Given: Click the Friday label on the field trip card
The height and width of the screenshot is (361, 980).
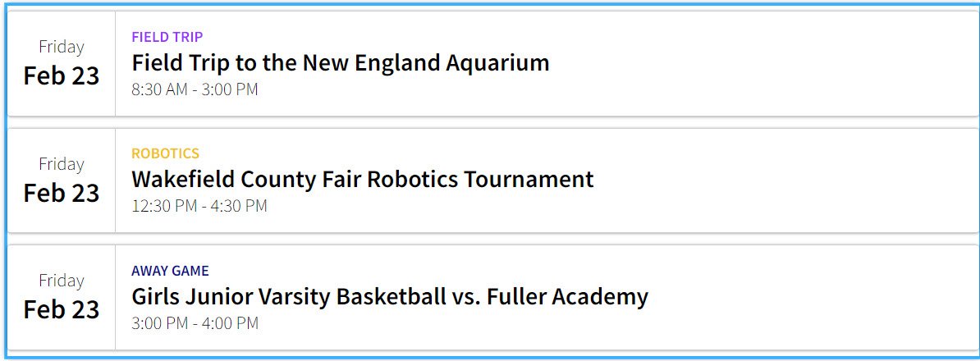Looking at the screenshot, I should pyautogui.click(x=62, y=47).
